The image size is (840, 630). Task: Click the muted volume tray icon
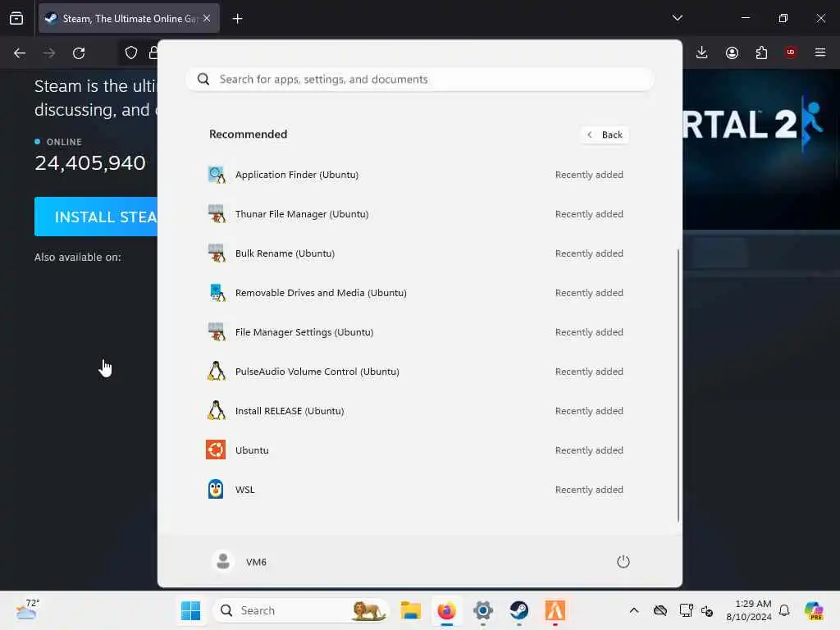707,610
